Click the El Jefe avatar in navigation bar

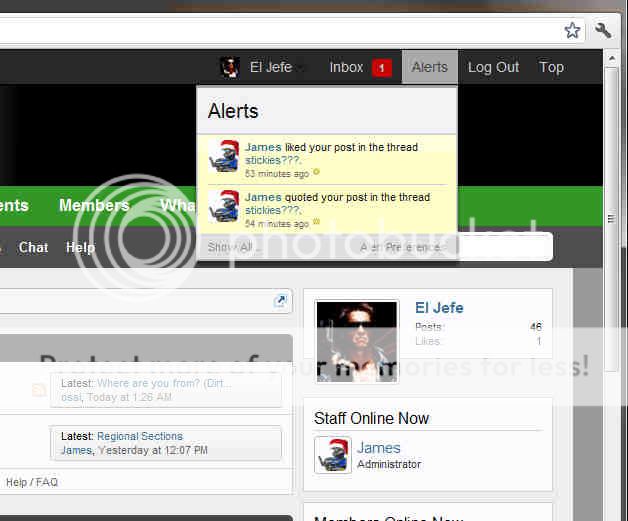(230, 67)
